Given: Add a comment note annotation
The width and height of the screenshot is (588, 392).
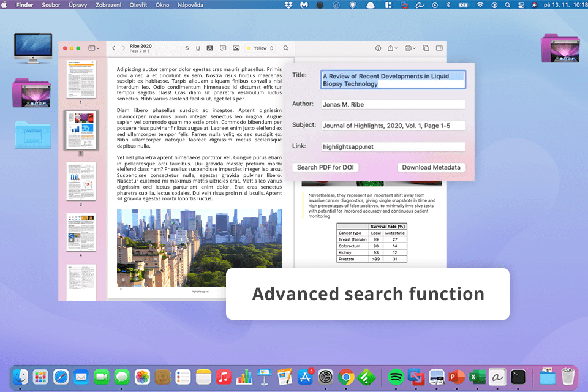Looking at the screenshot, I should point(223,48).
